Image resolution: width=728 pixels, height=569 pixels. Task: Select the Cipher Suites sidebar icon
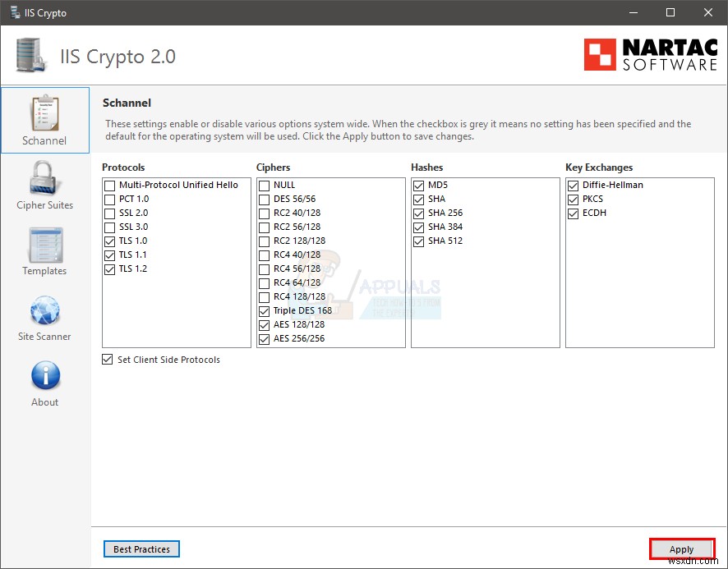(x=44, y=186)
